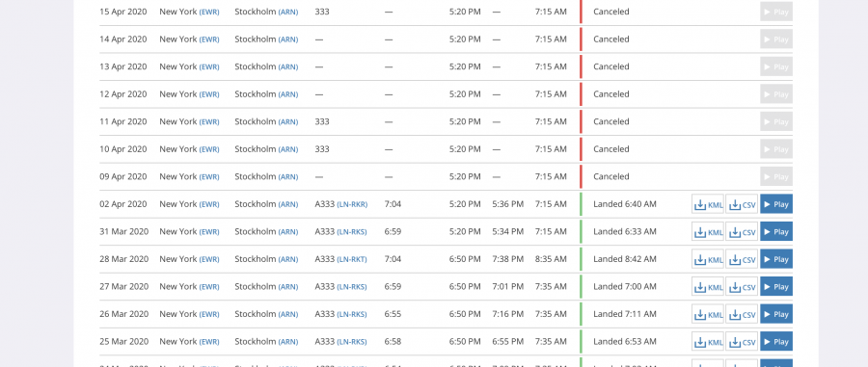868x367 pixels.
Task: Download CSV for 26 Mar 2020 flight
Action: click(x=742, y=314)
